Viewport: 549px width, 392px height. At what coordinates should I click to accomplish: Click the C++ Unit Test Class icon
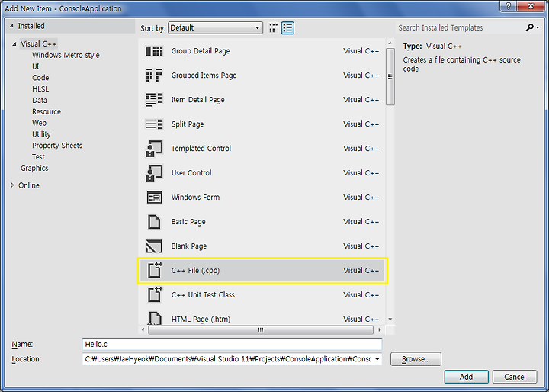click(155, 294)
